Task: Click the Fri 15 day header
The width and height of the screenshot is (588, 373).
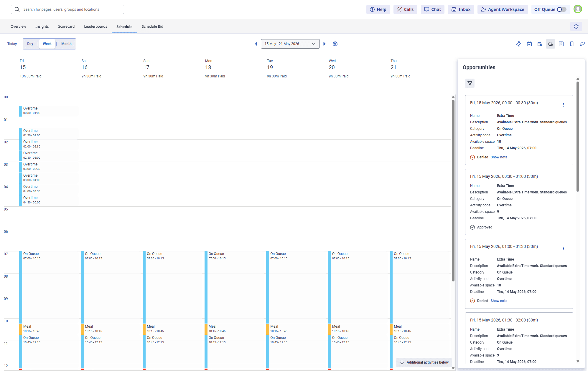Action: point(23,65)
